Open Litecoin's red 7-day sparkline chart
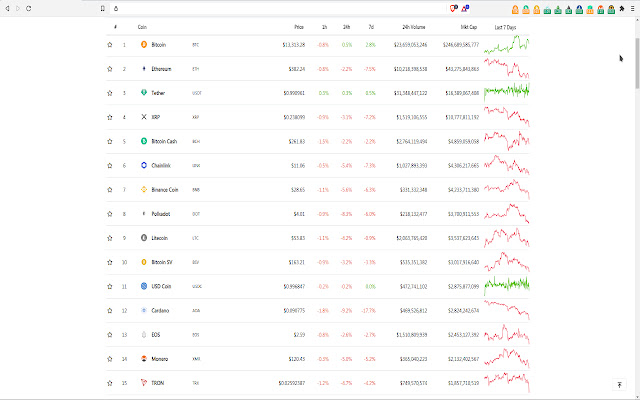 [507, 238]
